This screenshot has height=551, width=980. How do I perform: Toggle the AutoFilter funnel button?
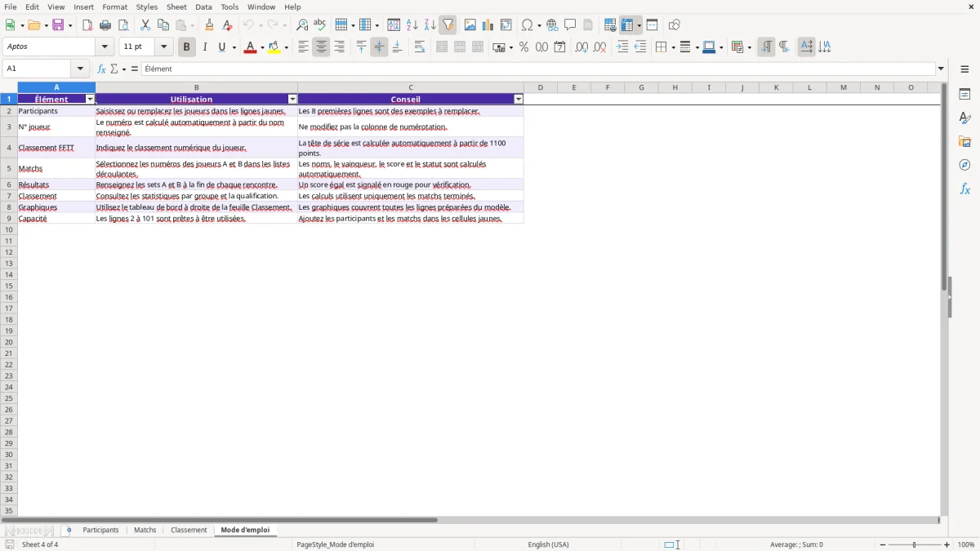(448, 25)
